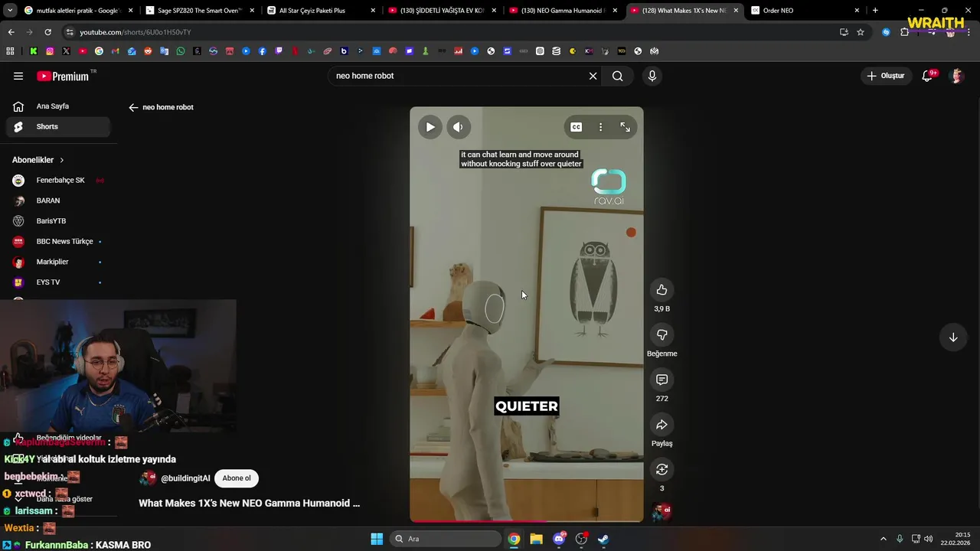Image resolution: width=980 pixels, height=551 pixels.
Task: Go back using the 'neo home robot' arrow
Action: [x=133, y=107]
